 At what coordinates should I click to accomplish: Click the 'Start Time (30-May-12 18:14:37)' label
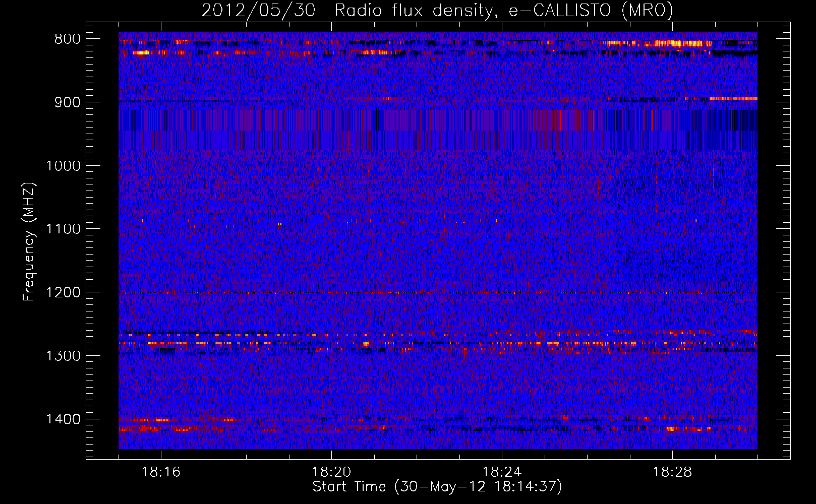(437, 487)
